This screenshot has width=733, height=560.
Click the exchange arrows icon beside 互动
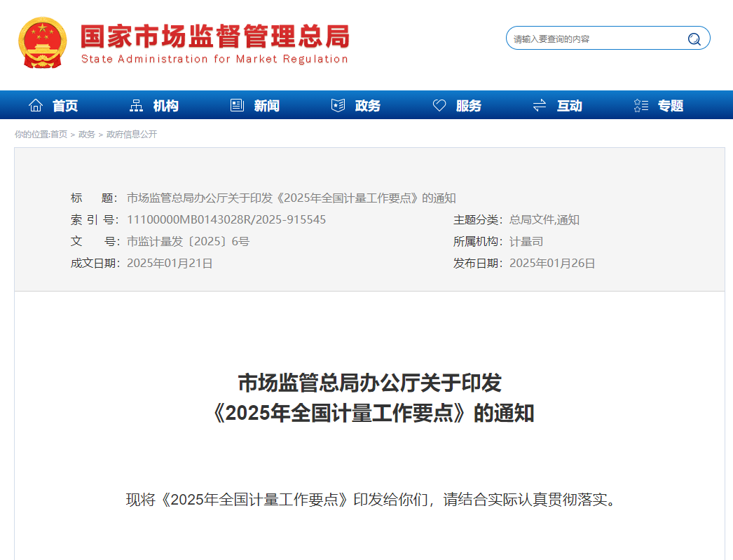540,106
